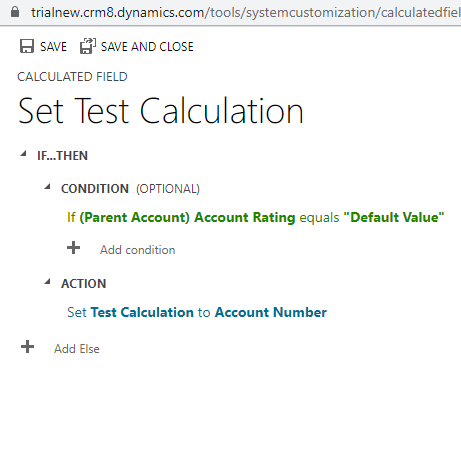The height and width of the screenshot is (450, 461).
Task: Click the Add Else link
Action: pos(77,349)
